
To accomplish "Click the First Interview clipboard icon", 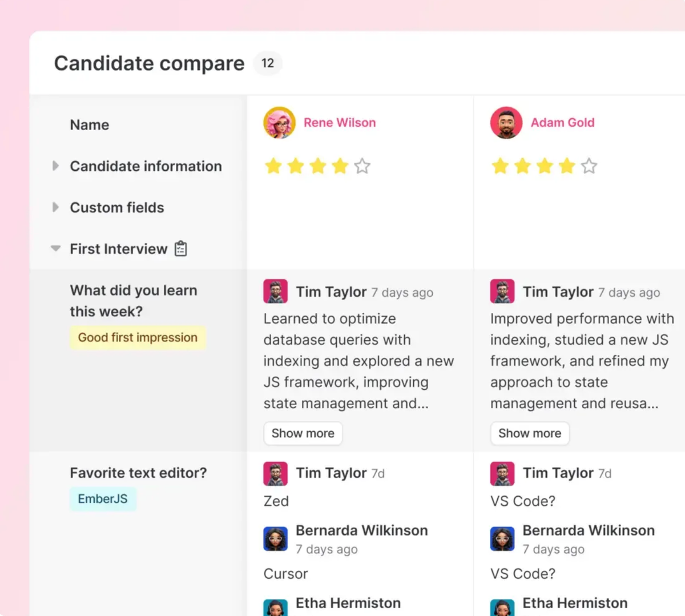I will coord(181,249).
